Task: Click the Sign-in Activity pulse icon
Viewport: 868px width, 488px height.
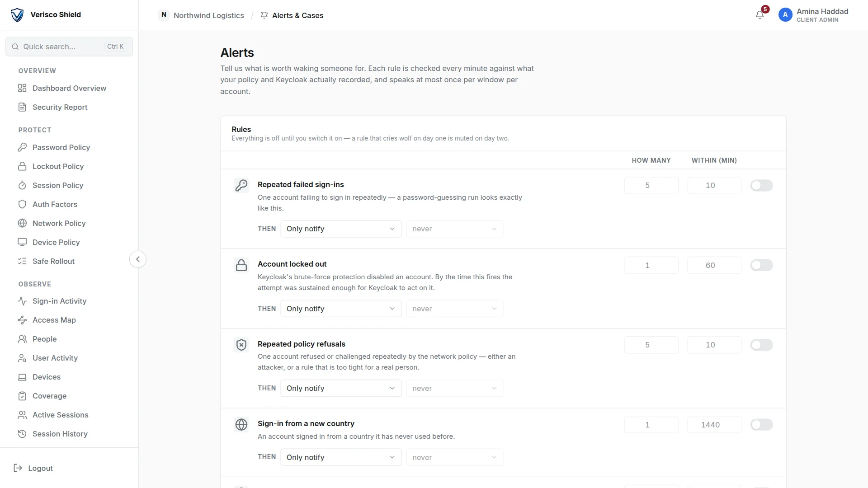Action: (x=22, y=301)
